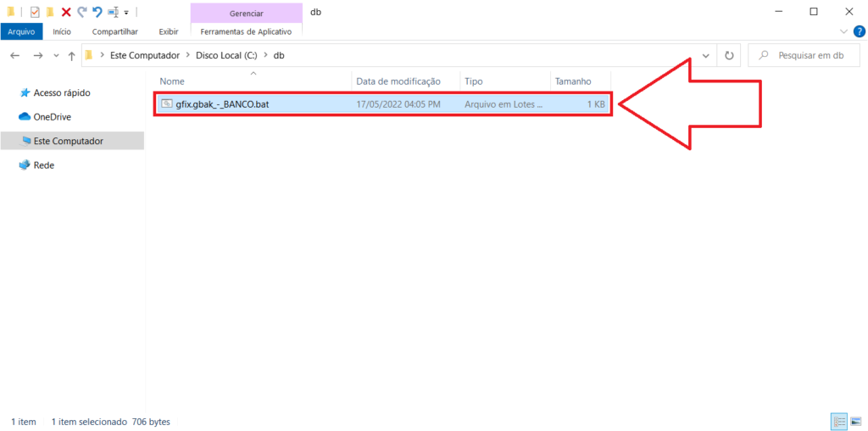Image resolution: width=868 pixels, height=431 pixels.
Task: Expand the address bar history dropdown
Action: point(706,55)
